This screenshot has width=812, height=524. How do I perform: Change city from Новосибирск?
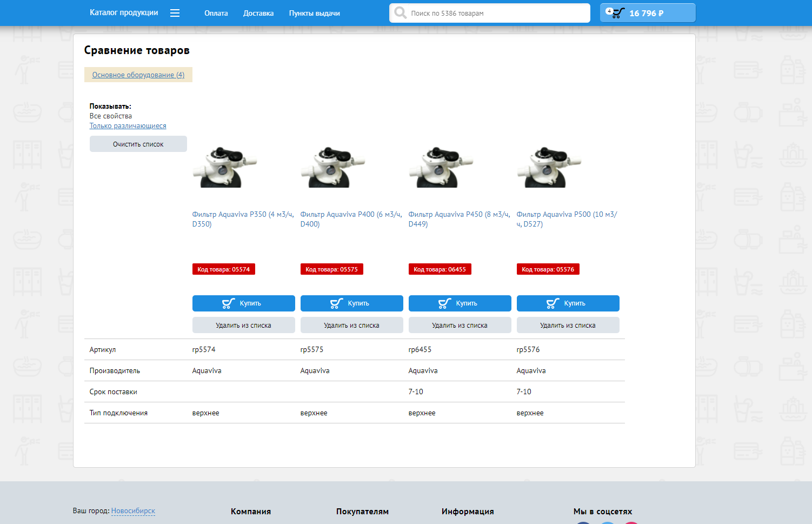[133, 511]
